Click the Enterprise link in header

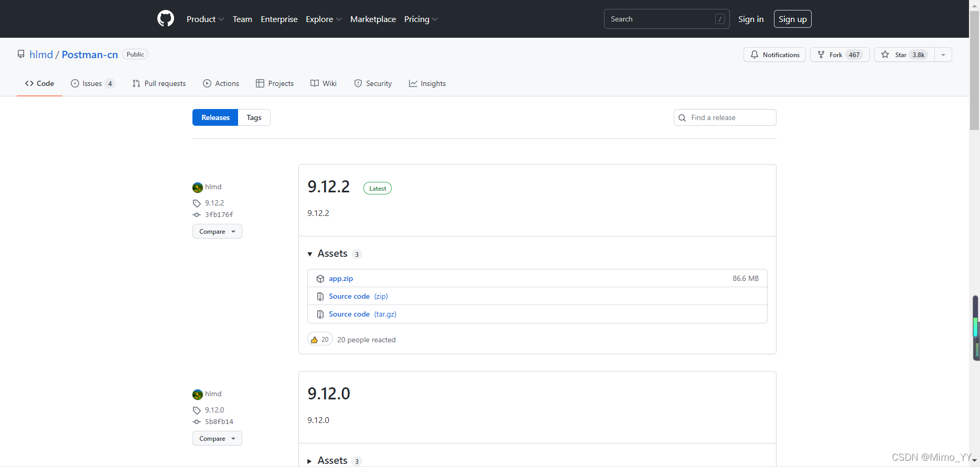pos(279,19)
